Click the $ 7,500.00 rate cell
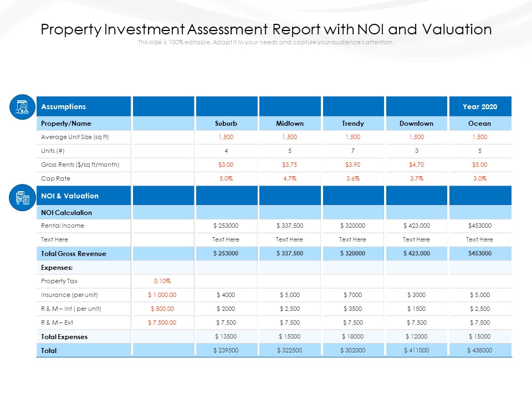Screen dimensions: 532x399 [162, 323]
